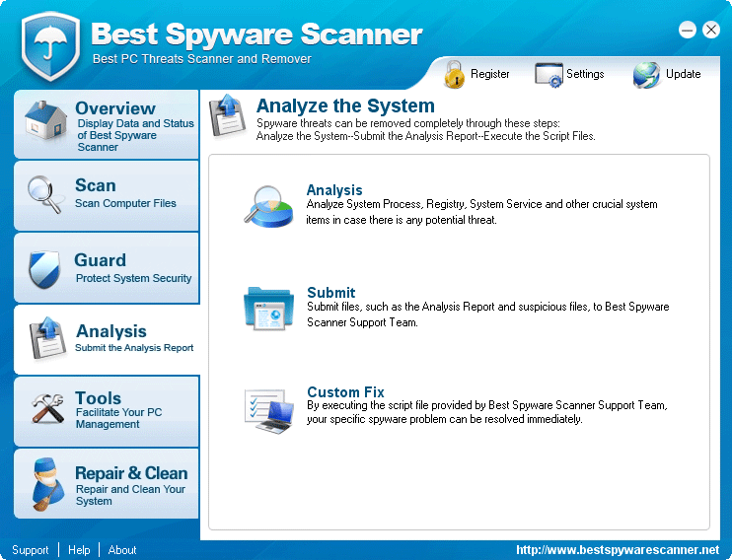Start the Analysis link in main panel
732x560 pixels.
pyautogui.click(x=334, y=190)
